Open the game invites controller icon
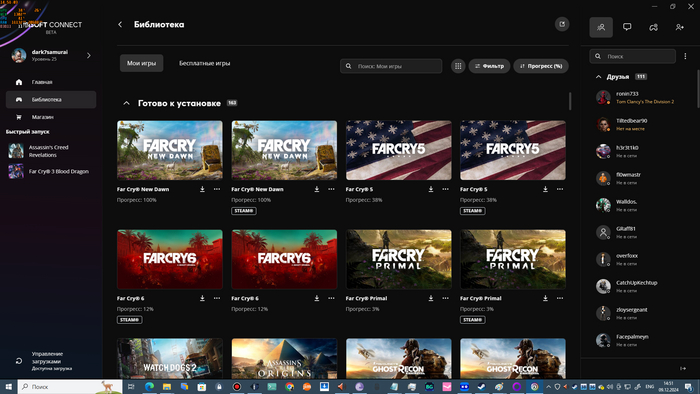This screenshot has height=394, width=700. coord(653,27)
